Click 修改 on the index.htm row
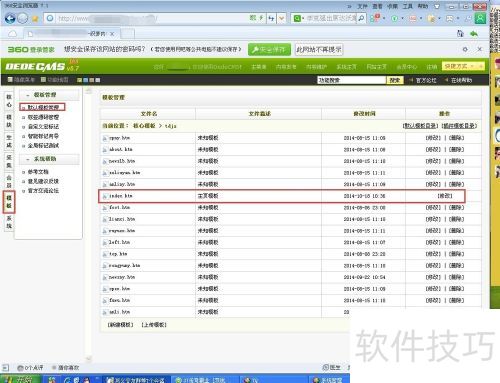This screenshot has height=383, width=500. 445,196
